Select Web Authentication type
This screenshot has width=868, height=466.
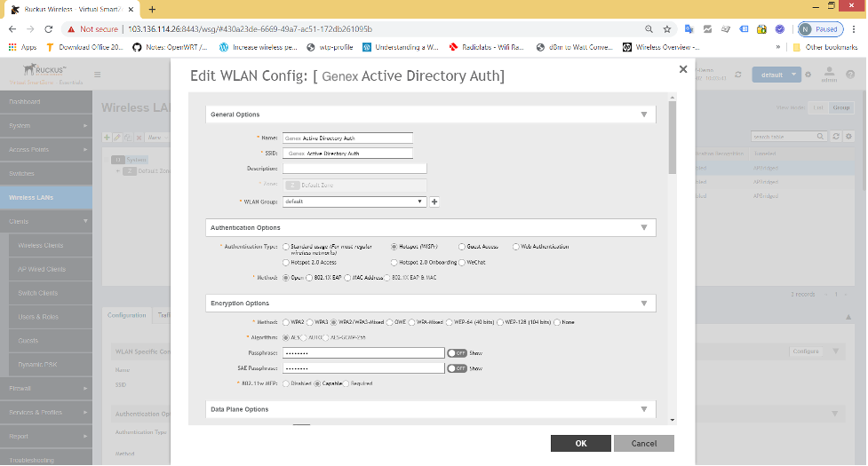point(516,247)
